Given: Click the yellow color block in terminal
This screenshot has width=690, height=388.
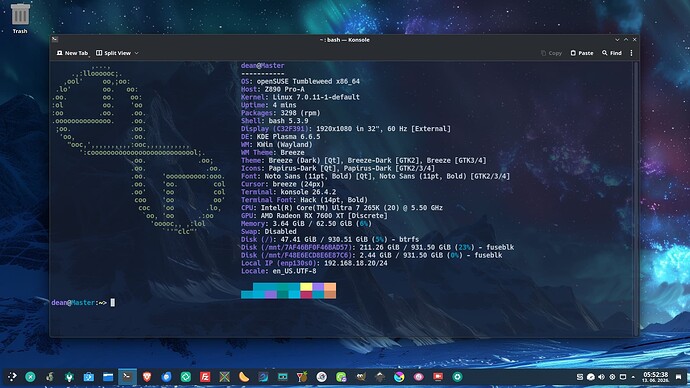Looking at the screenshot, I should pos(306,287).
